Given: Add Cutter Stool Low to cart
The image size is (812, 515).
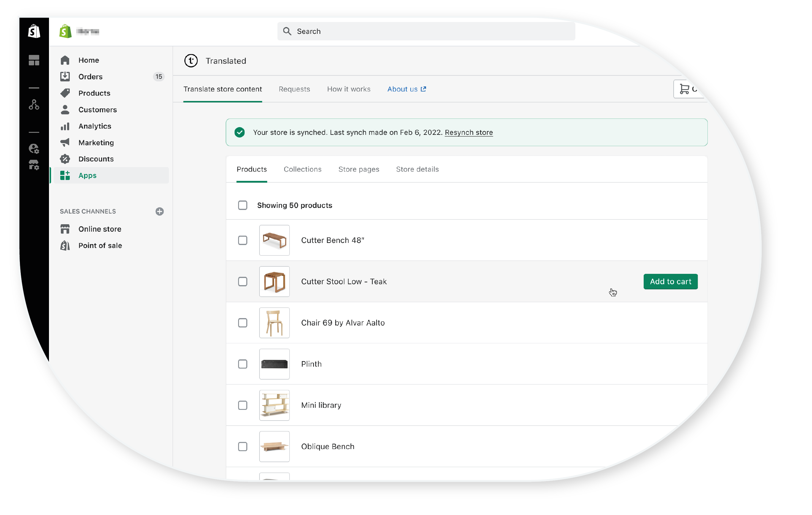Looking at the screenshot, I should tap(670, 281).
